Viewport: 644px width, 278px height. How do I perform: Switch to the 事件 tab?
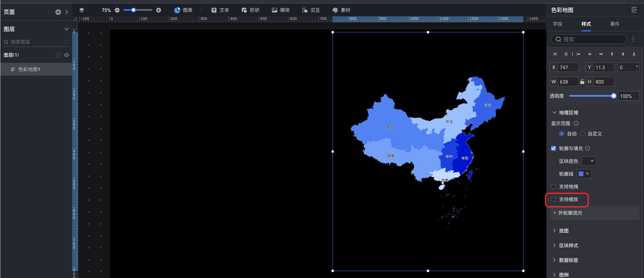tap(615, 24)
